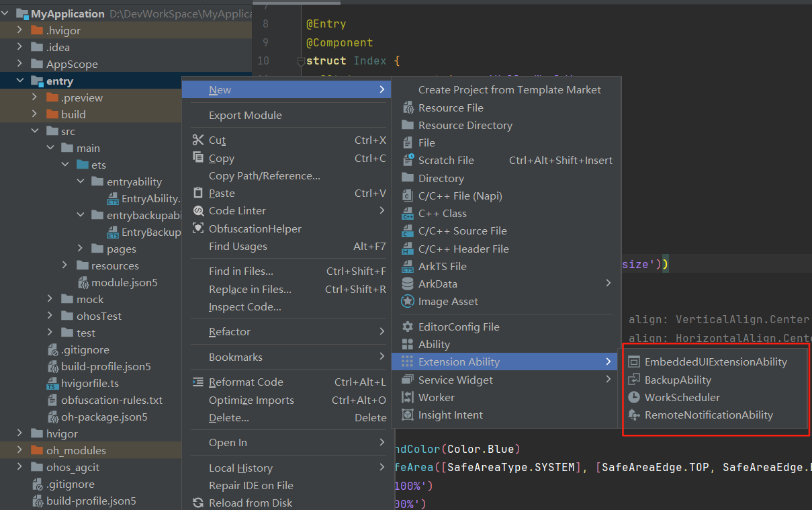
Task: Expand the .idea folder
Action: click(x=20, y=47)
